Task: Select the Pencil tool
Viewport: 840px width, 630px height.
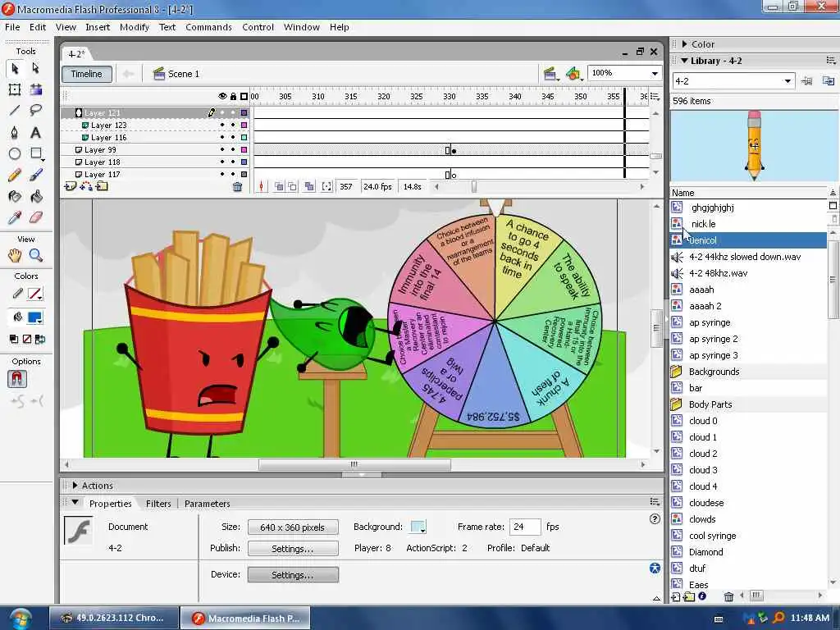Action: [x=15, y=176]
